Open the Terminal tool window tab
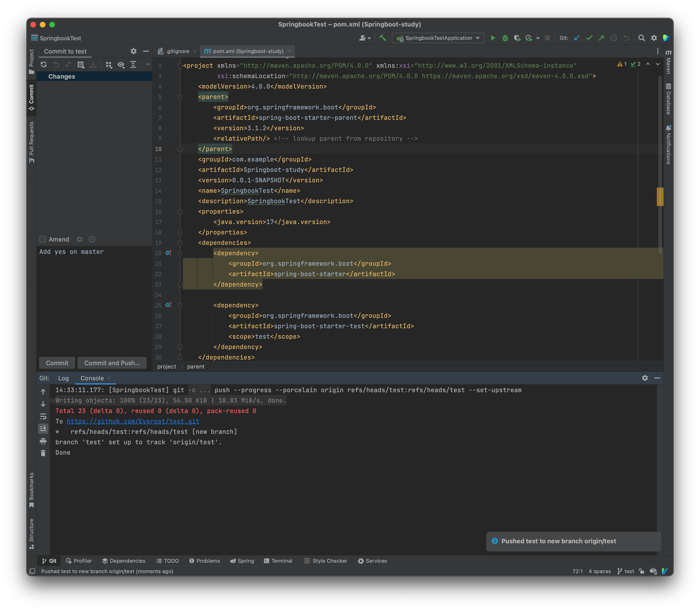The image size is (700, 611). click(278, 561)
